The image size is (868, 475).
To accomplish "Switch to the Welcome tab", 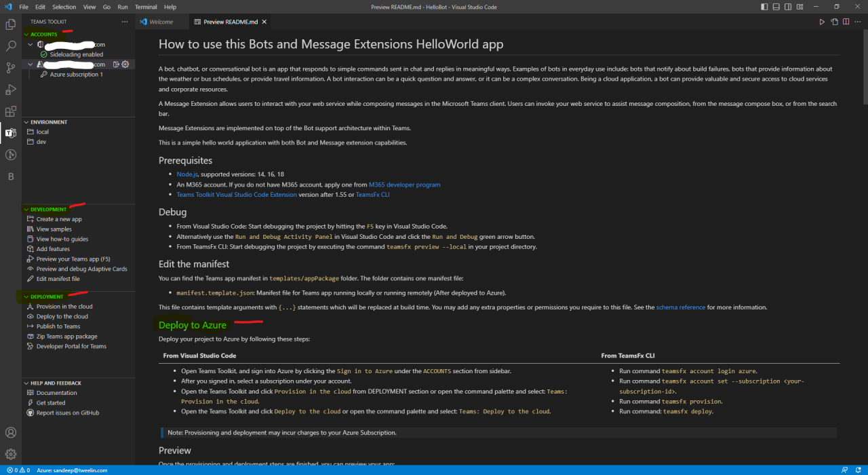I will click(161, 21).
